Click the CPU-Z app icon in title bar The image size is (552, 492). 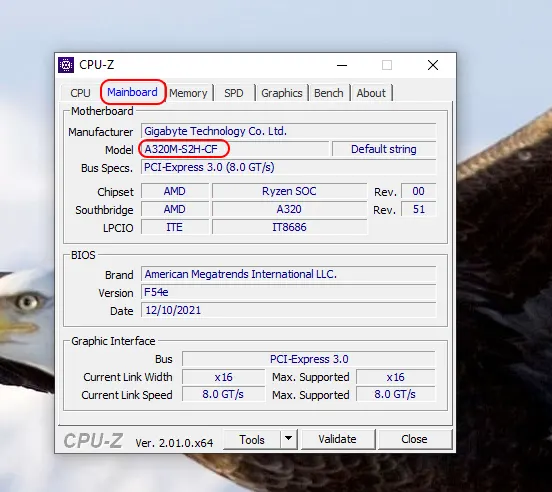click(x=66, y=65)
